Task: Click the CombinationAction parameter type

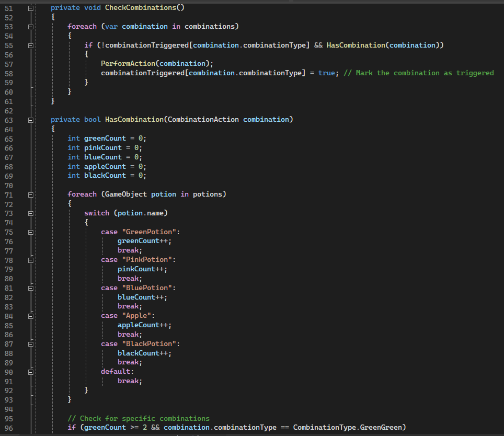Action: tap(203, 120)
